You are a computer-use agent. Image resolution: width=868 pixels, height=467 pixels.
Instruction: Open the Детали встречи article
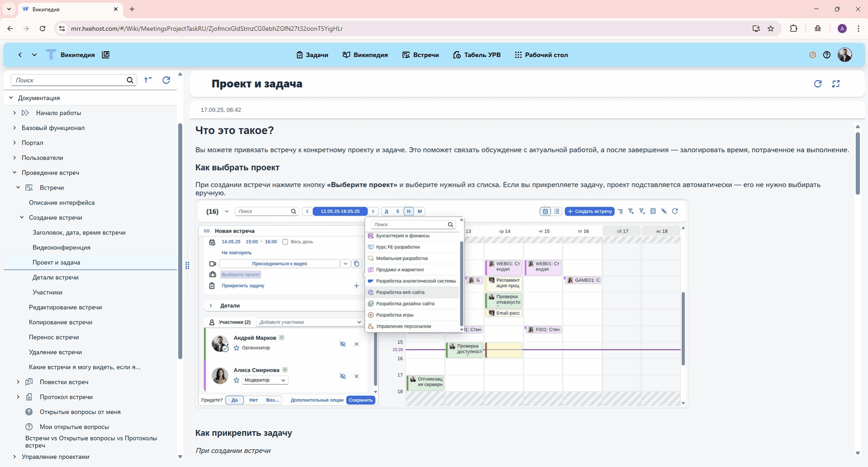pyautogui.click(x=56, y=277)
